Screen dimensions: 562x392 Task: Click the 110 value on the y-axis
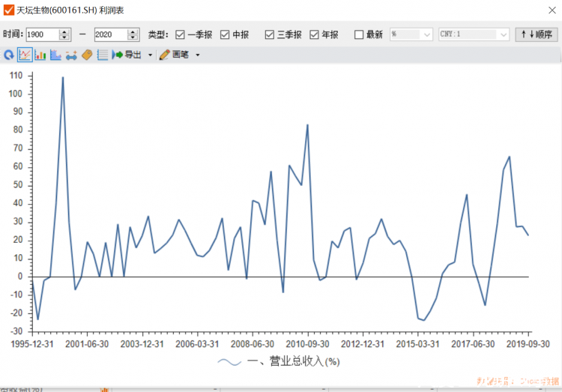[16, 76]
